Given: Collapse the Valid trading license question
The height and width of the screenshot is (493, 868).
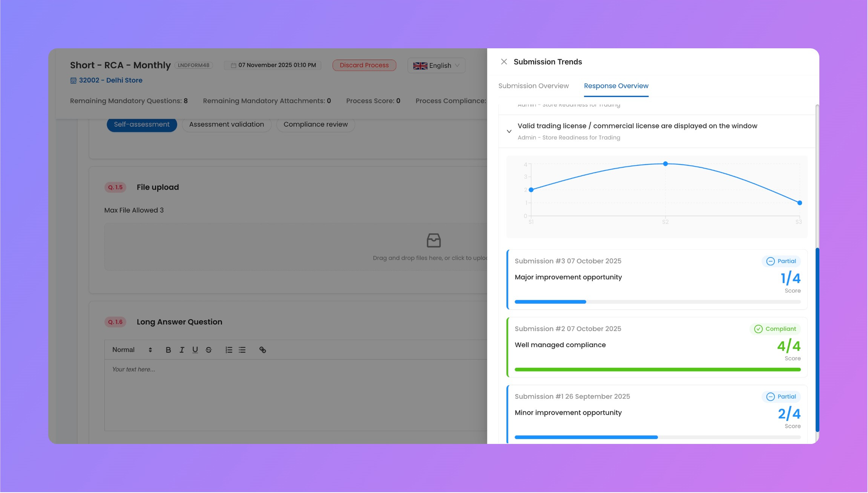Looking at the screenshot, I should pos(509,131).
